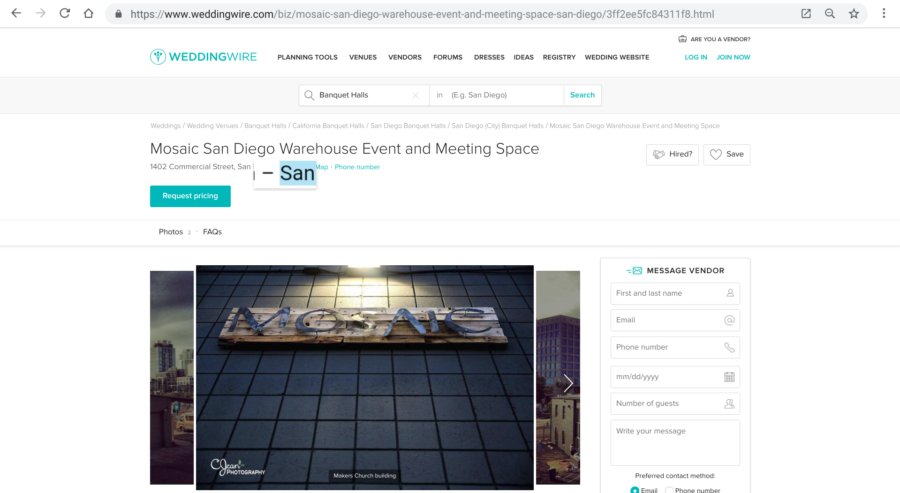Click the Phone number input field in form
This screenshot has width=900, height=493.
[x=675, y=347]
